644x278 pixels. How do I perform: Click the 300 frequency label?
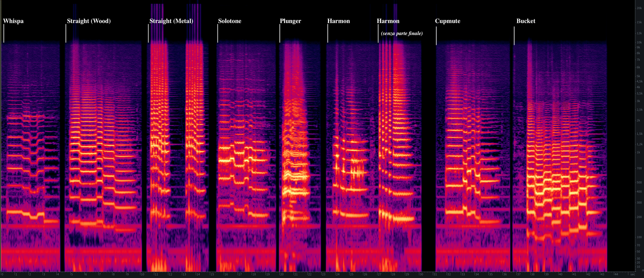coord(639,203)
